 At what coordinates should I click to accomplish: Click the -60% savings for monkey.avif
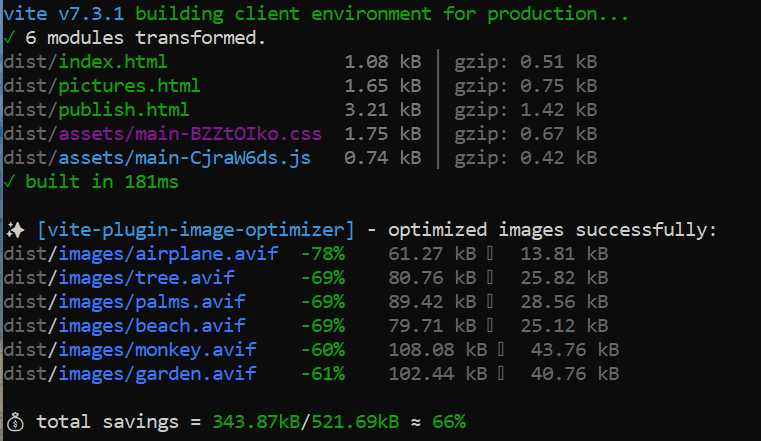coord(323,350)
